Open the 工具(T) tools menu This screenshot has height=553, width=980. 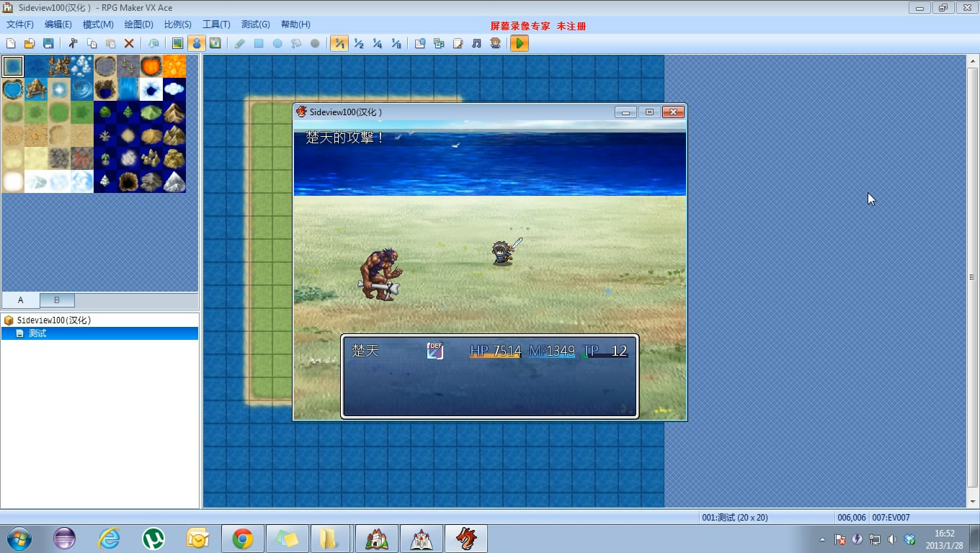pyautogui.click(x=216, y=24)
